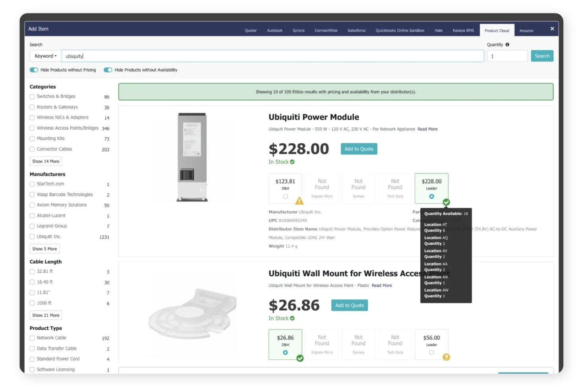Screen dimensions: 588x392
Task: Click the D&H warning triangle icon
Action: (x=299, y=201)
